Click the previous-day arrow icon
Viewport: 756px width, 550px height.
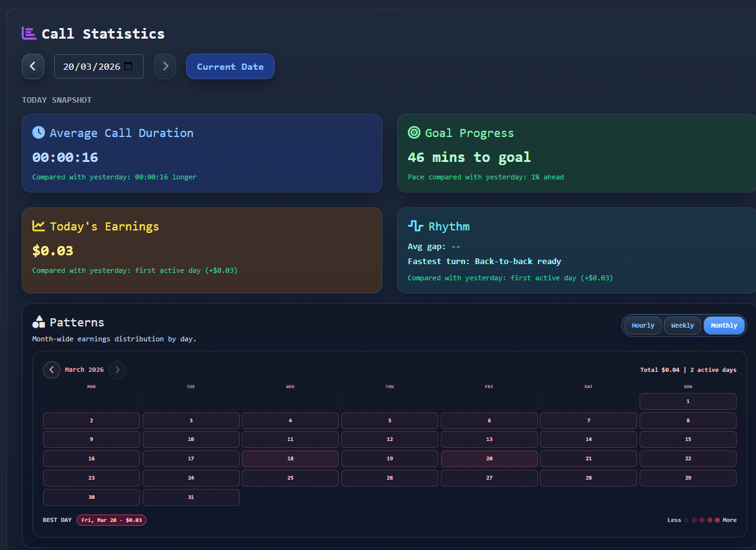pos(33,66)
